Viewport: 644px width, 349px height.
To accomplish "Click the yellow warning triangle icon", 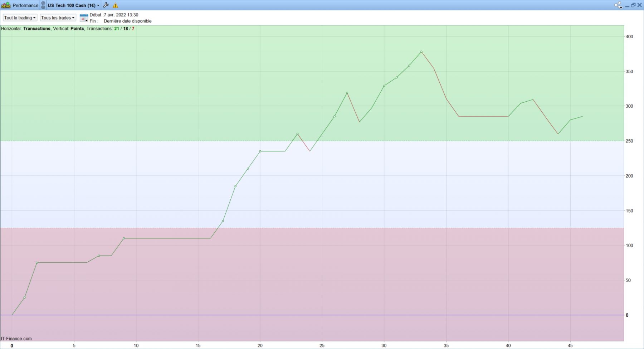I will point(115,5).
